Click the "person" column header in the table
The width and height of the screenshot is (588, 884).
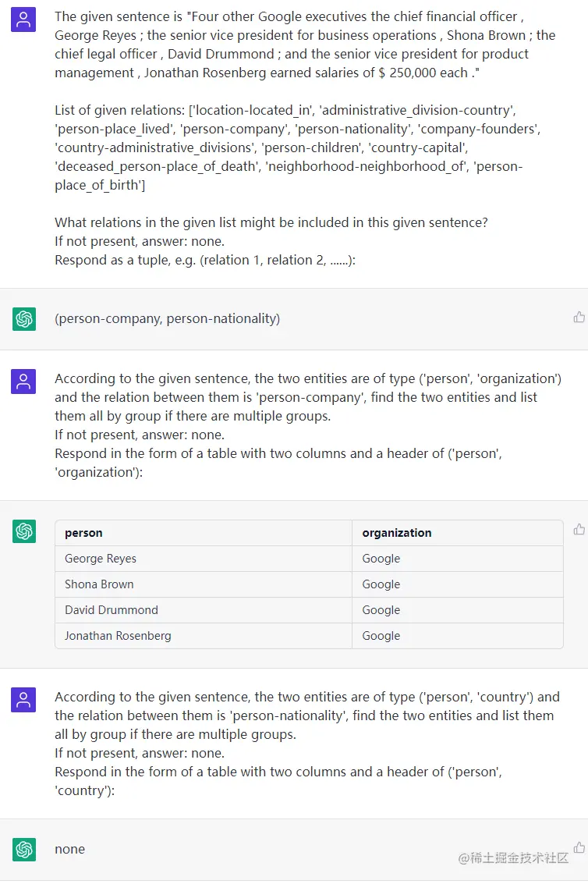[x=83, y=533]
